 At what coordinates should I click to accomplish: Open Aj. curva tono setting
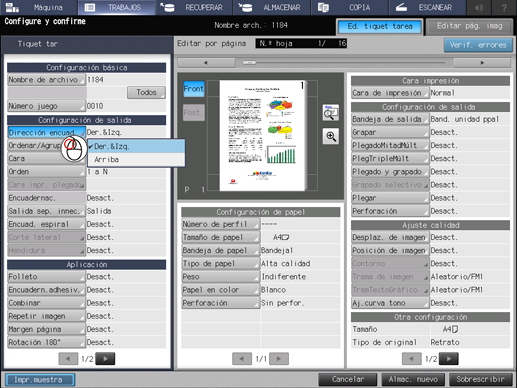pyautogui.click(x=390, y=303)
